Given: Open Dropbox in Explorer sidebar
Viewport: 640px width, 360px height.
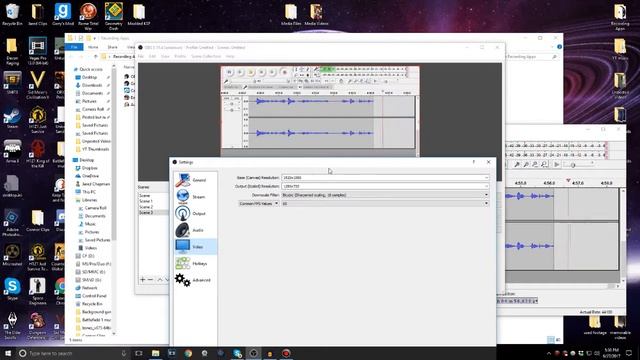Looking at the screenshot, I should (87, 168).
